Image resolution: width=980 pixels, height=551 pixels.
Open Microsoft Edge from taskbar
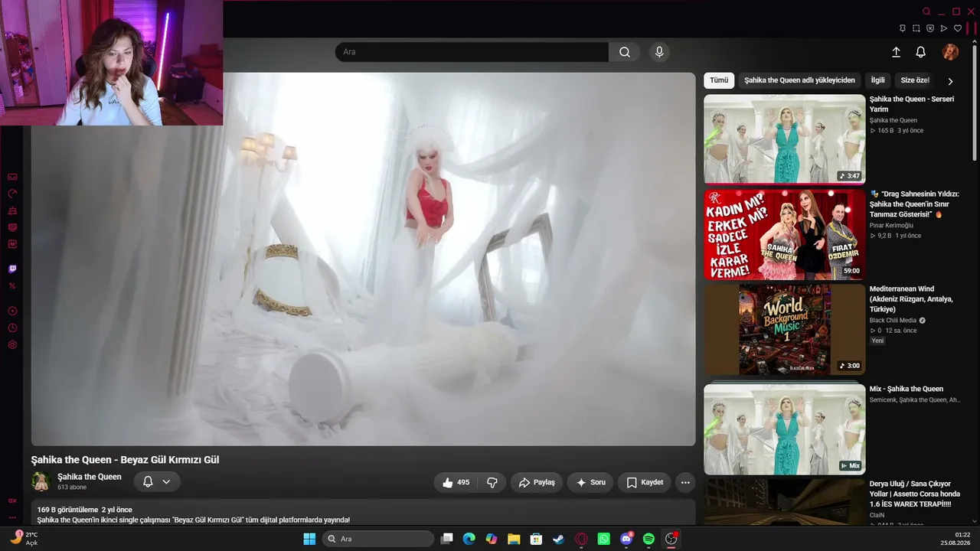[x=469, y=539]
